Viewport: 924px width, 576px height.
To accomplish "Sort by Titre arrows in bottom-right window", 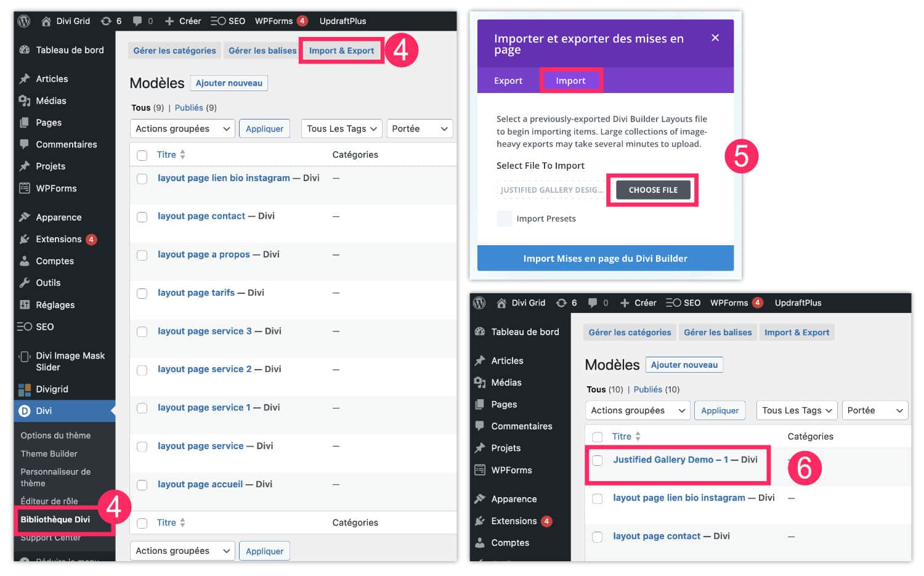I will click(638, 436).
